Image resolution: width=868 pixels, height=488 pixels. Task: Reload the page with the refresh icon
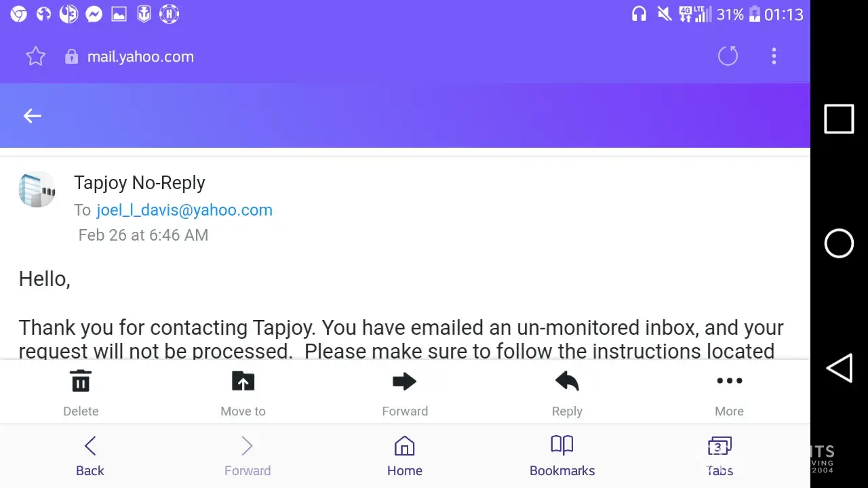728,56
